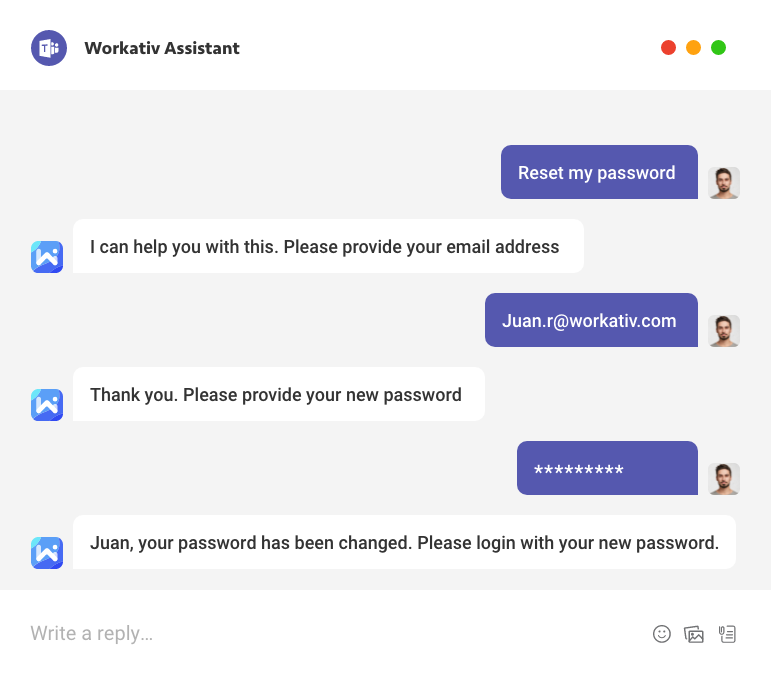Open the emoji picker smiley icon
This screenshot has height=680, width=771.
click(661, 633)
